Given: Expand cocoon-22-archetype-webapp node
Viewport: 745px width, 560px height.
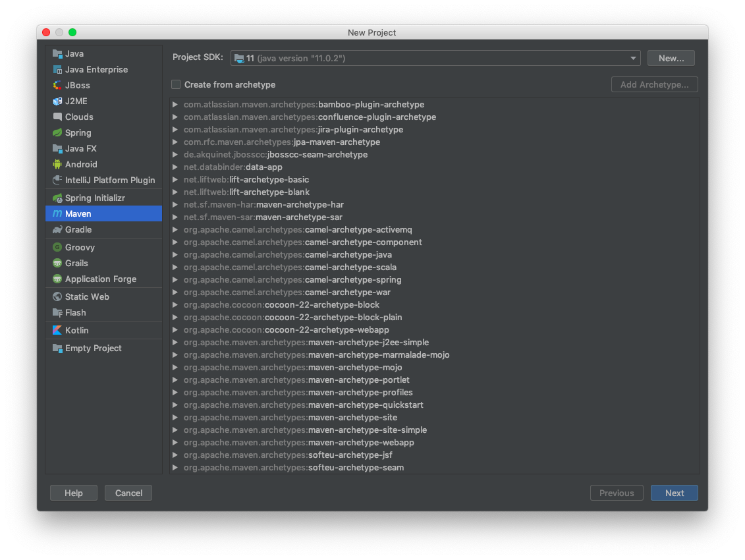Looking at the screenshot, I should point(175,330).
